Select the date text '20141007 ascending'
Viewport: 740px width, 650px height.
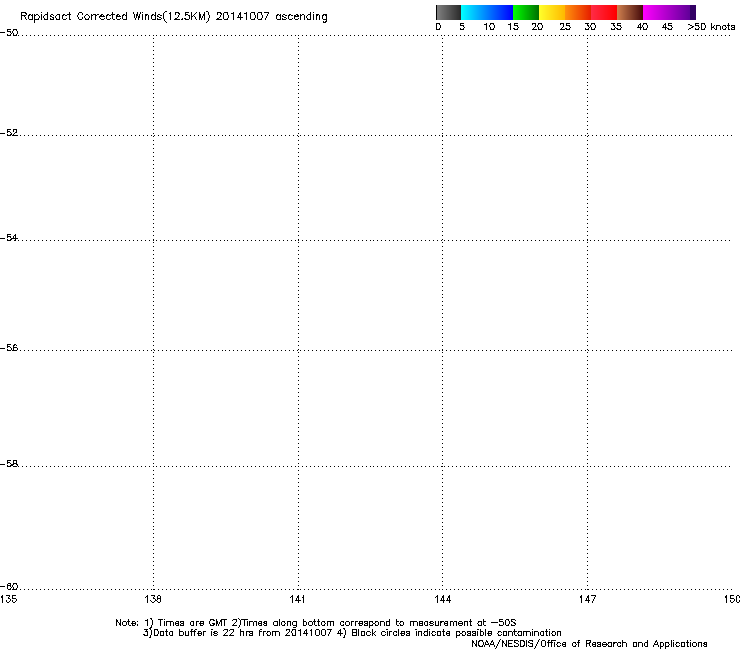[271, 17]
